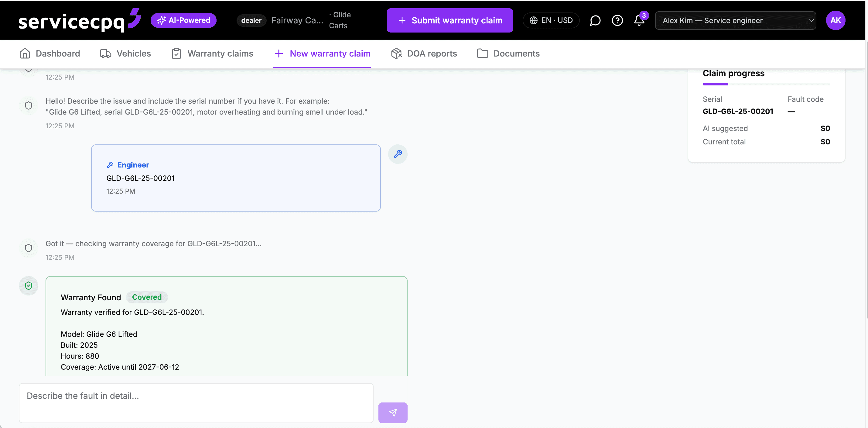Switch to Warranty claims tab
The image size is (868, 428).
coord(212,53)
